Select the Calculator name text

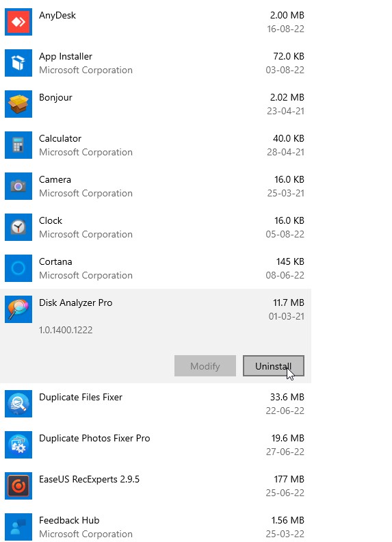pyautogui.click(x=60, y=139)
